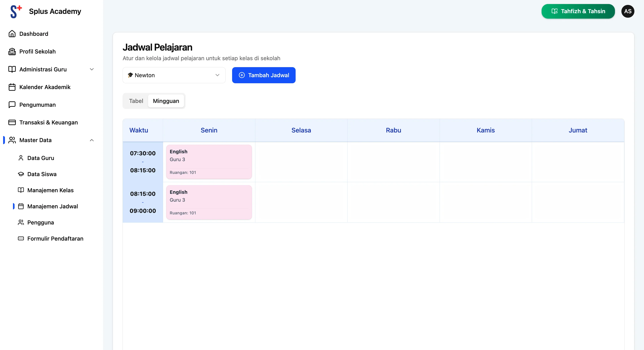Image resolution: width=644 pixels, height=350 pixels.
Task: Click the Data Guru person icon
Action: coord(21,158)
